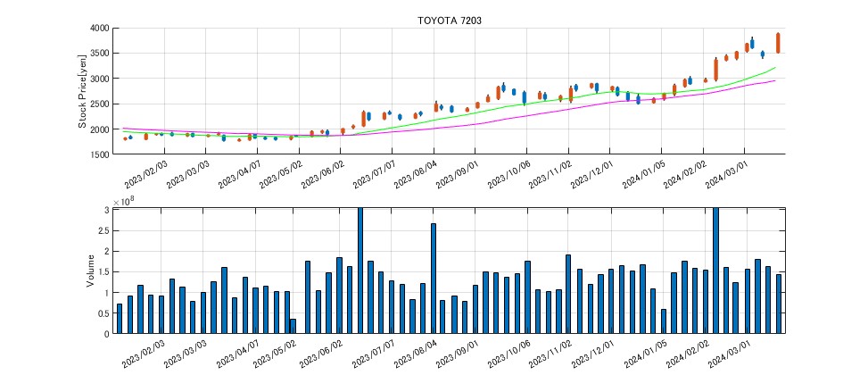Select 2023/03/03 under the price chart
This screenshot has width=868, height=375.
pos(187,174)
